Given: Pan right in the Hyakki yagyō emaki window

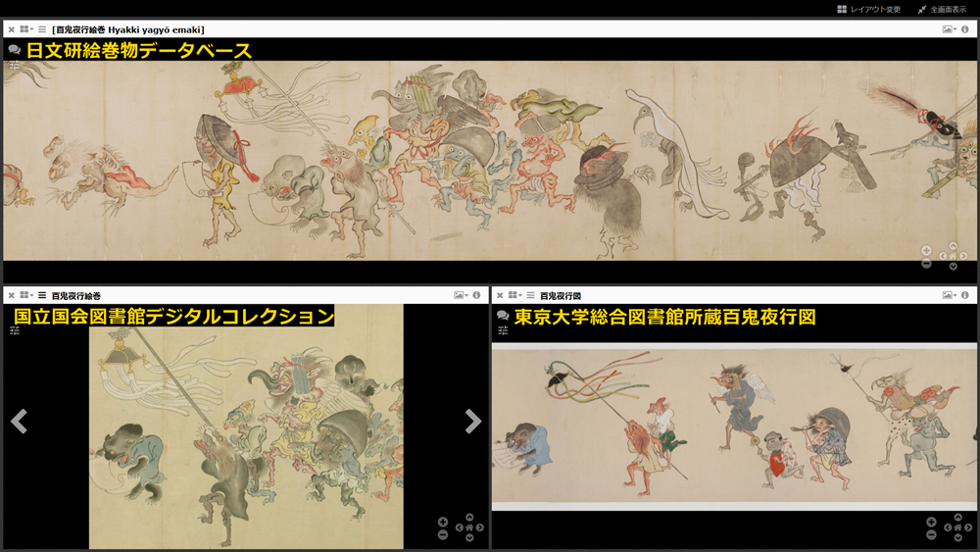Looking at the screenshot, I should tap(963, 256).
